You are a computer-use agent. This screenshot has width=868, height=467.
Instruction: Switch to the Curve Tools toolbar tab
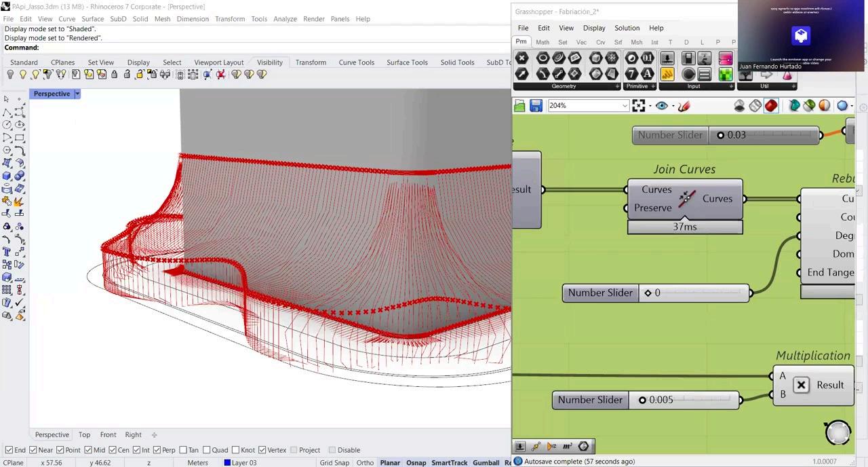click(356, 62)
